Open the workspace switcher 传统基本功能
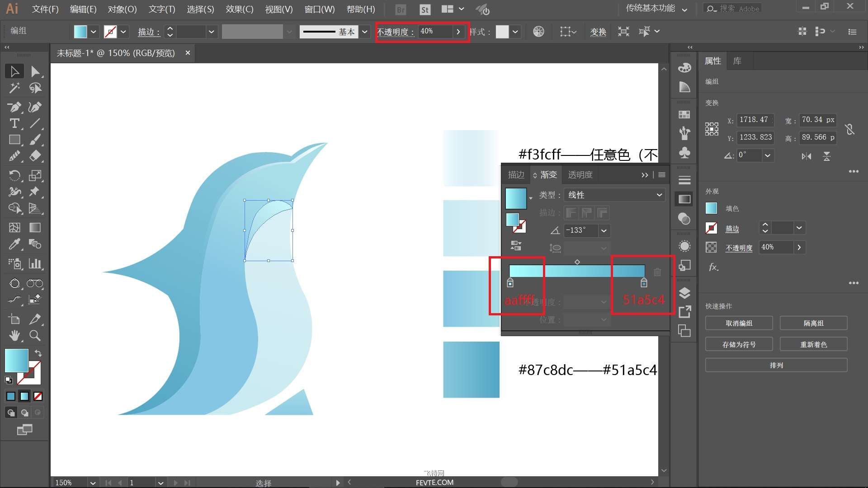Image resolution: width=868 pixels, height=488 pixels. click(656, 9)
